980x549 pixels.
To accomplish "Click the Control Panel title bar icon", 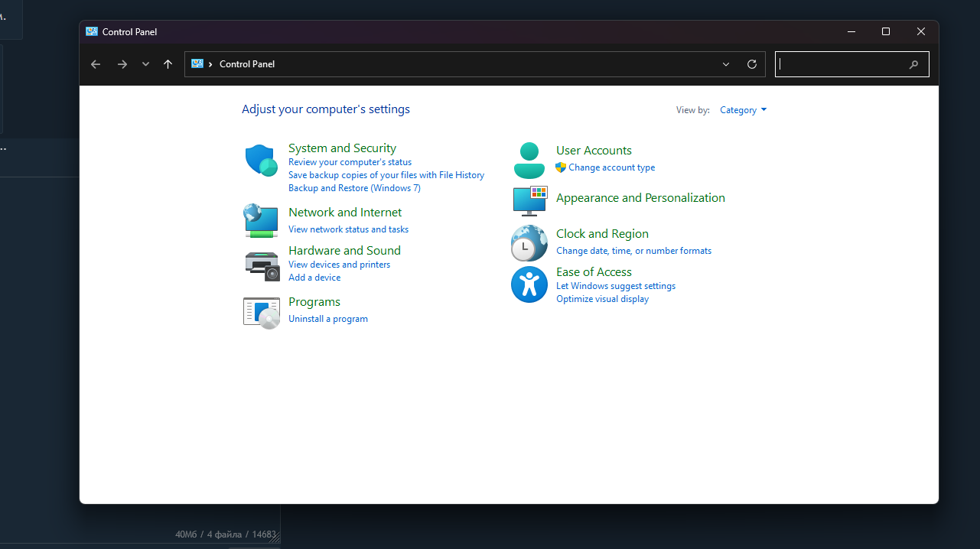I will pyautogui.click(x=92, y=31).
